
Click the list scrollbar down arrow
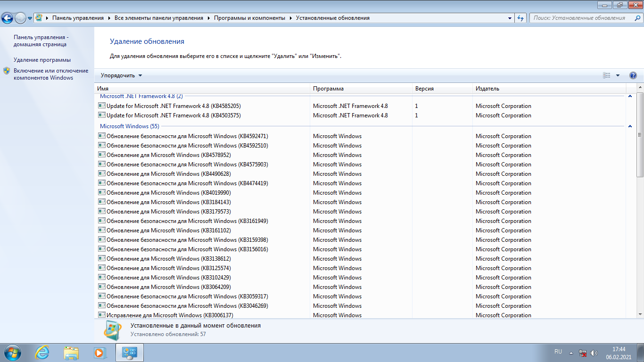tap(640, 314)
